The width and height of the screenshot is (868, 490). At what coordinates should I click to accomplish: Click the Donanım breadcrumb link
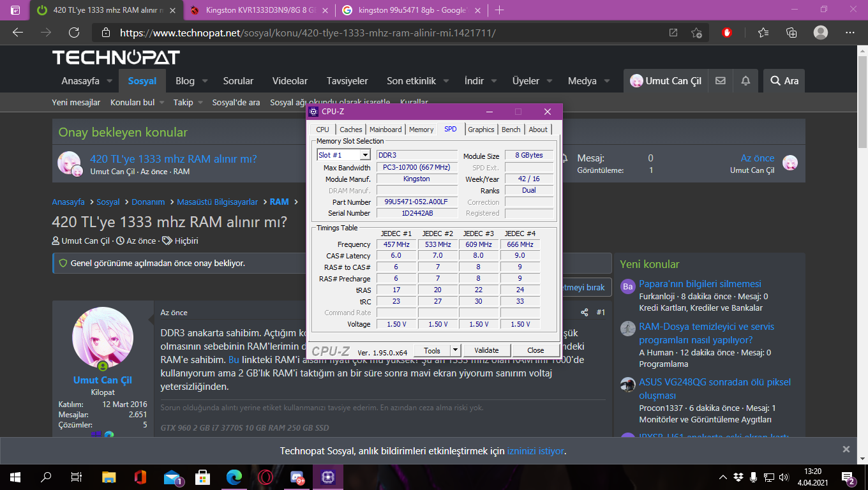coord(148,202)
